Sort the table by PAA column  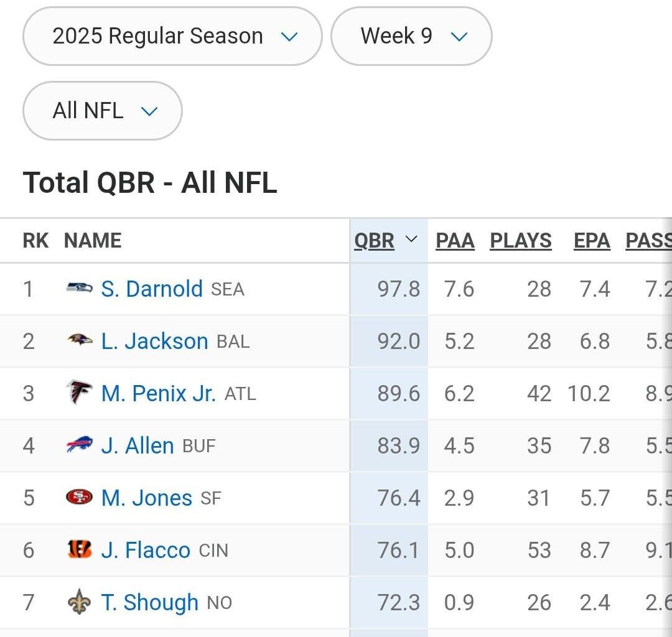[x=455, y=240]
